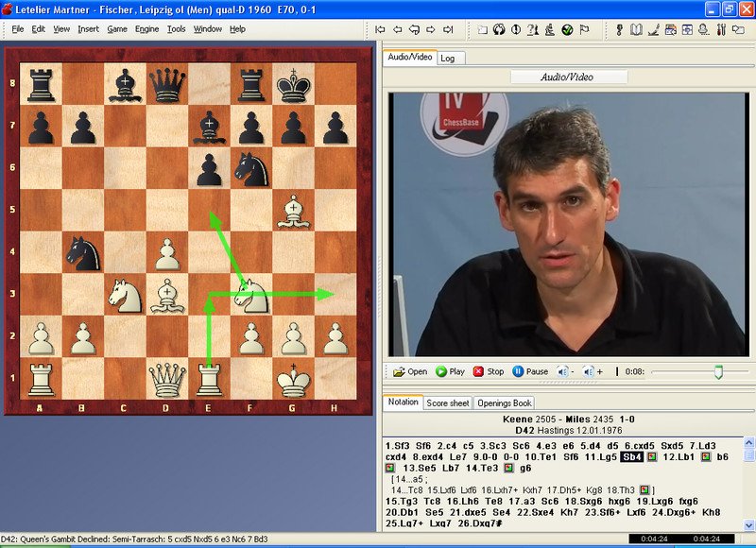Stop the video playback
Screen dimensions: 756x548
click(489, 371)
